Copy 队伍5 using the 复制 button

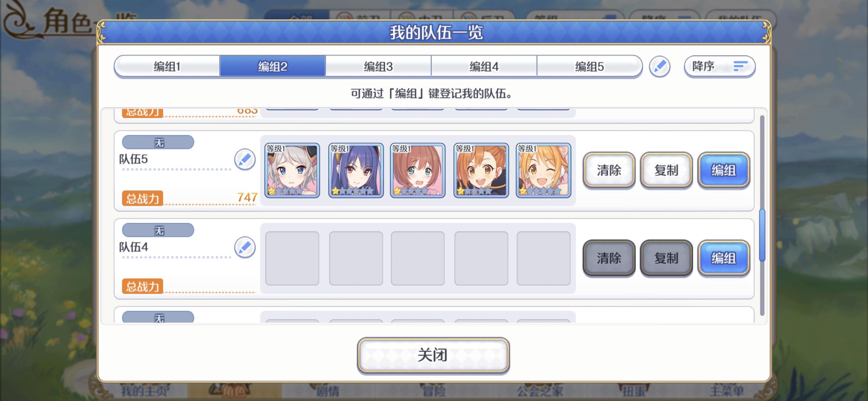(x=666, y=170)
